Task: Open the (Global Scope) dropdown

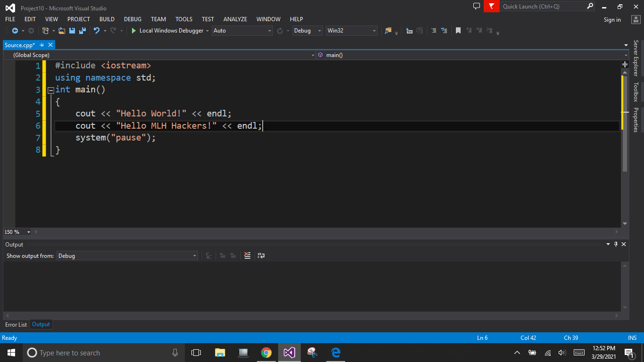Action: 160,55
